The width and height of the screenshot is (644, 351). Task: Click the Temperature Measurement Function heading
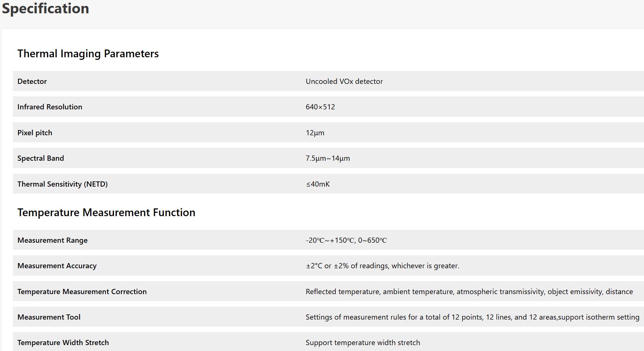(106, 212)
